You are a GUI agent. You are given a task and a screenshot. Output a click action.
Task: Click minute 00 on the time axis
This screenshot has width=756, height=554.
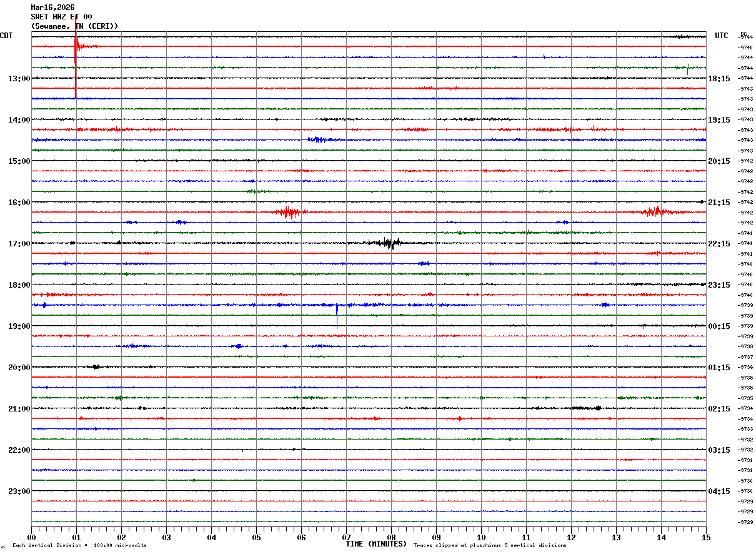pos(31,537)
